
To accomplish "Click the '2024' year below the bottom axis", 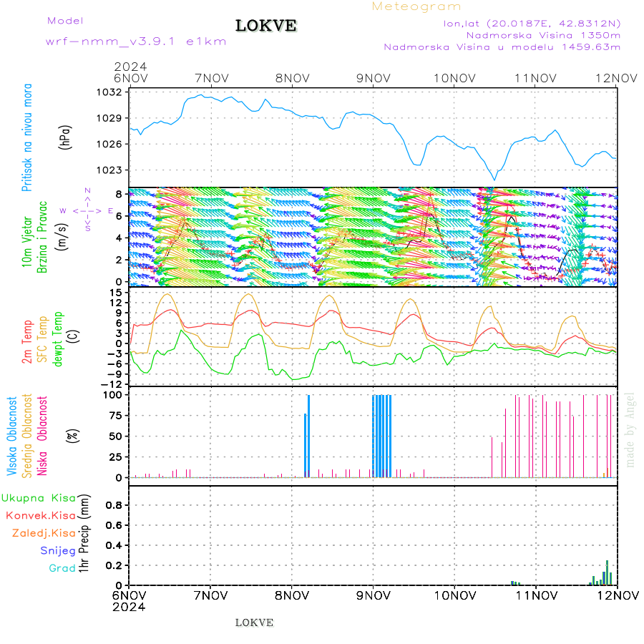I will pyautogui.click(x=129, y=608).
